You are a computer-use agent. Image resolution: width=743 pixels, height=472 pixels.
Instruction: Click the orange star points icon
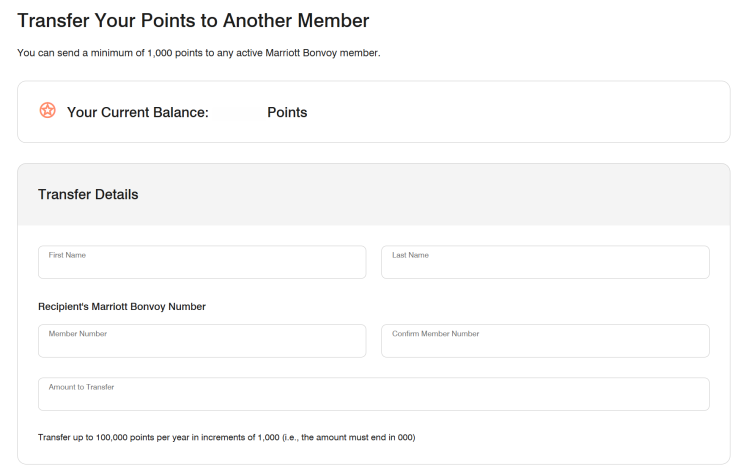(47, 111)
